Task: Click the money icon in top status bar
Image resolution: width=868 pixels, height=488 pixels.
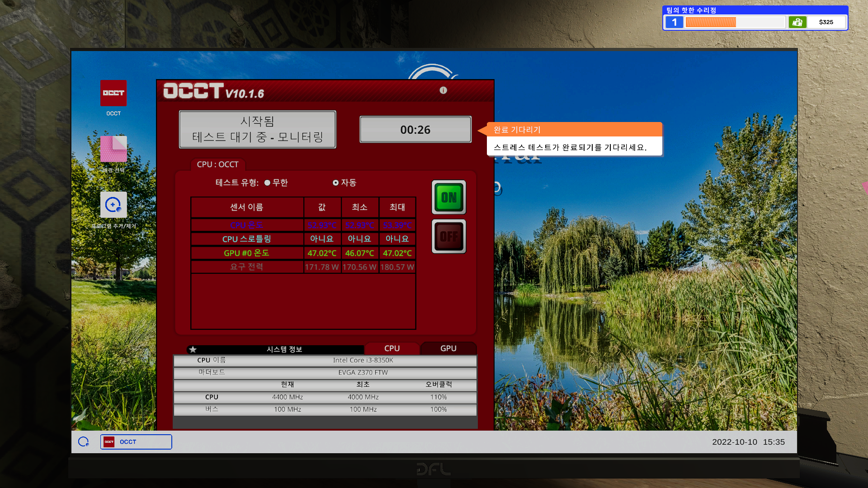Action: (x=797, y=22)
